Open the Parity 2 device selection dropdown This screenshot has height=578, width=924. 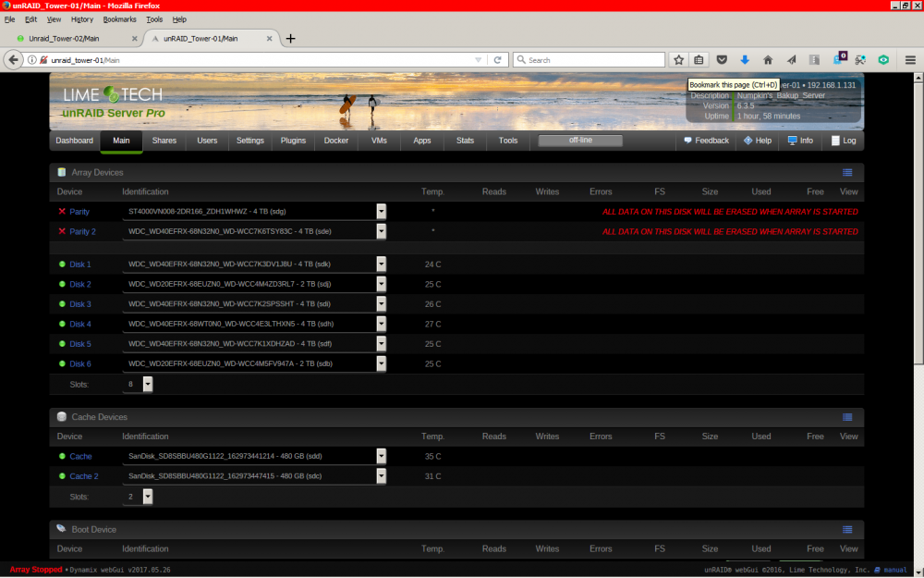point(382,231)
